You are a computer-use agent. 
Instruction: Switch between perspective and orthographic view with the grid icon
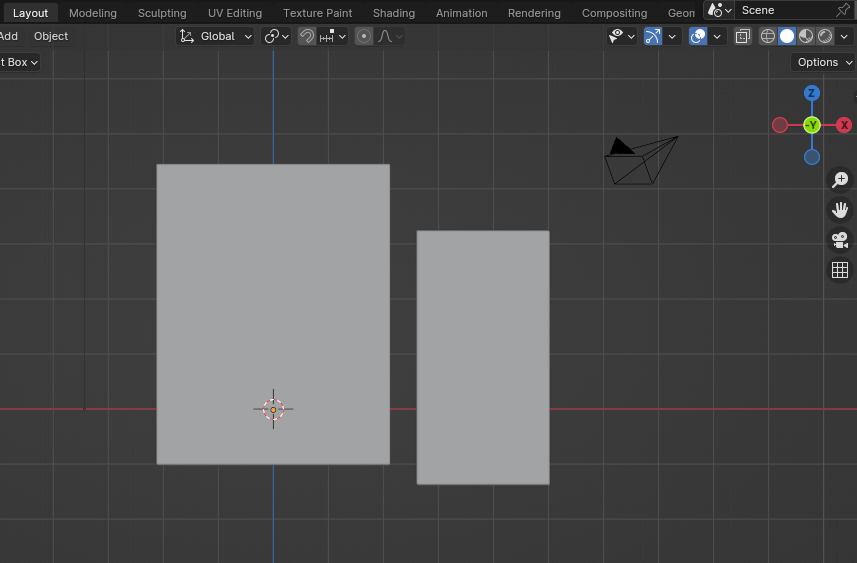tap(840, 270)
